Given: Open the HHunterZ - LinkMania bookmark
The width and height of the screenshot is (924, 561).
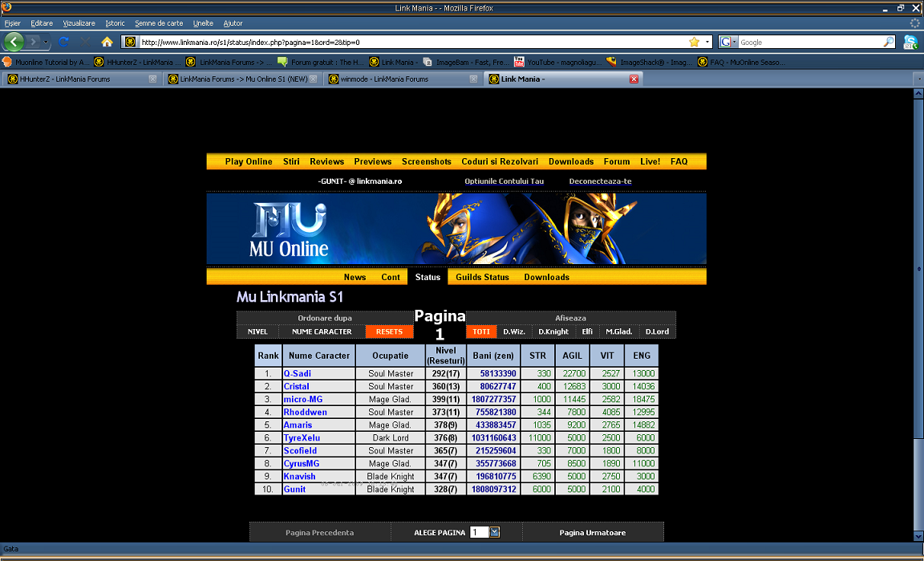Looking at the screenshot, I should 139,62.
